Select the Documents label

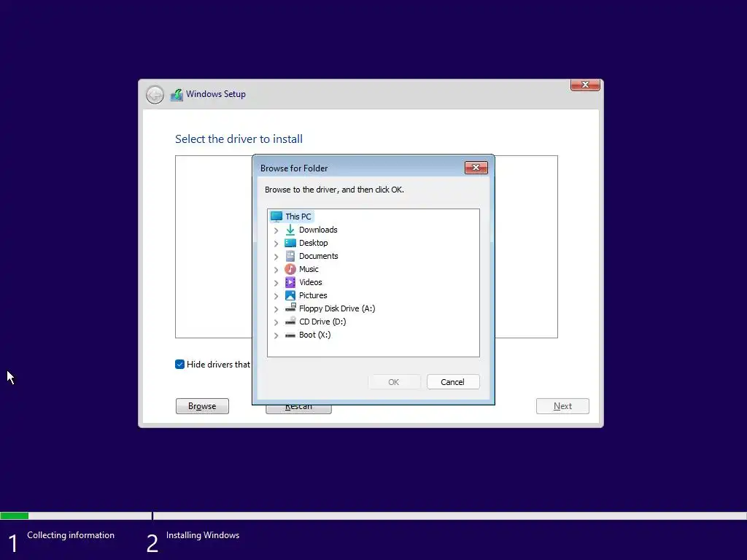(x=318, y=256)
